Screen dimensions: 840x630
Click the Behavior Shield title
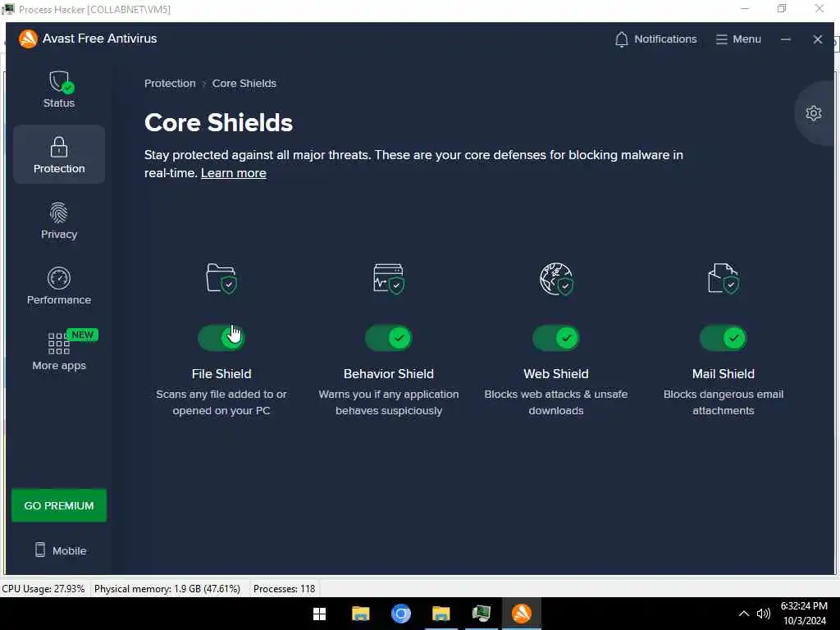(388, 374)
